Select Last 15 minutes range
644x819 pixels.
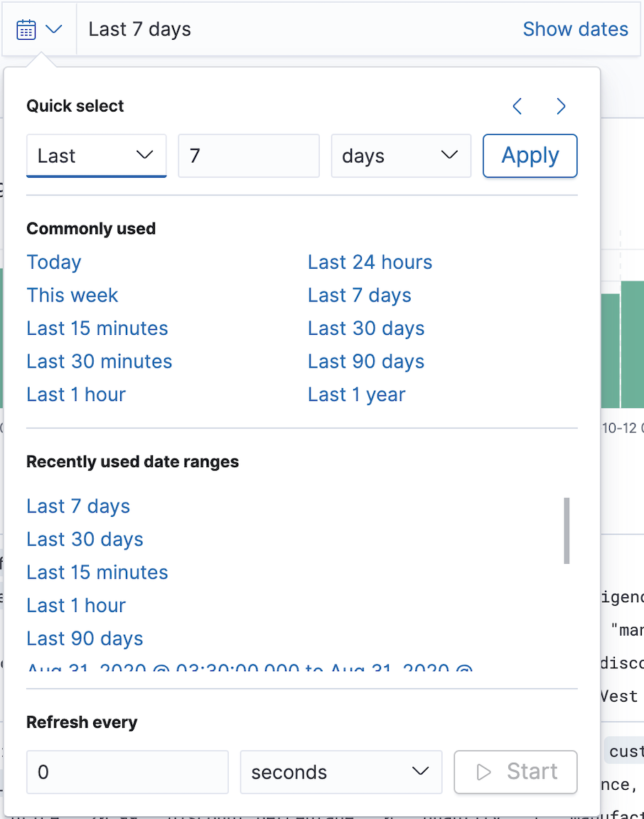coord(97,328)
